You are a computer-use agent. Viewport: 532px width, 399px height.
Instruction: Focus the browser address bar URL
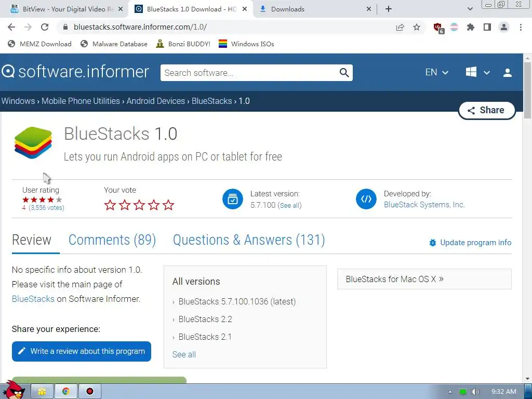[140, 27]
